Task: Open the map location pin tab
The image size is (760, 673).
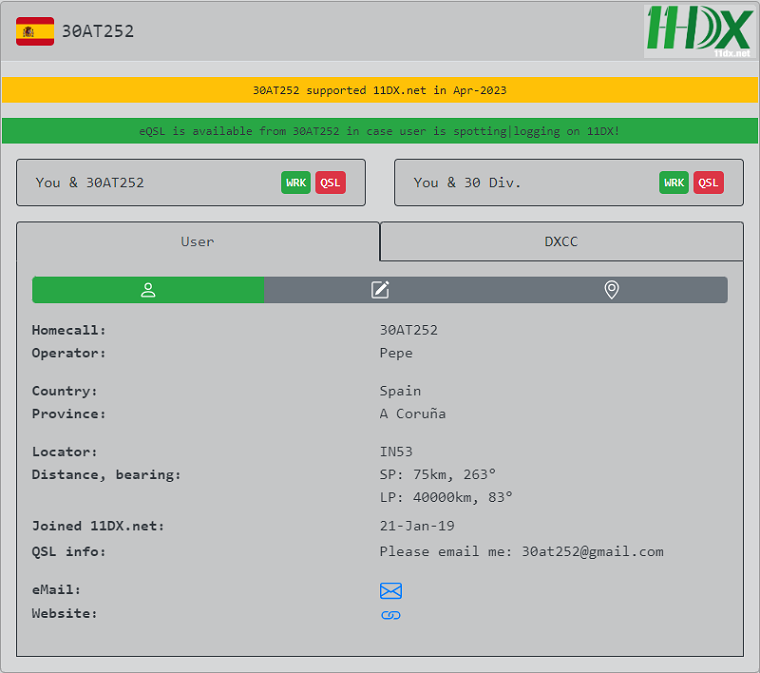Action: (612, 290)
